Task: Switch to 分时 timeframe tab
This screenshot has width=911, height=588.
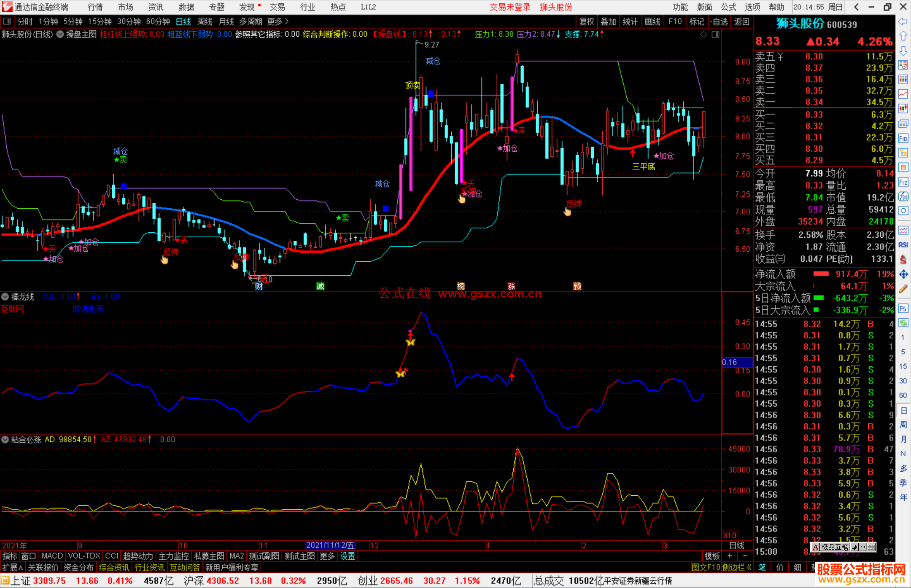Action: click(25, 21)
